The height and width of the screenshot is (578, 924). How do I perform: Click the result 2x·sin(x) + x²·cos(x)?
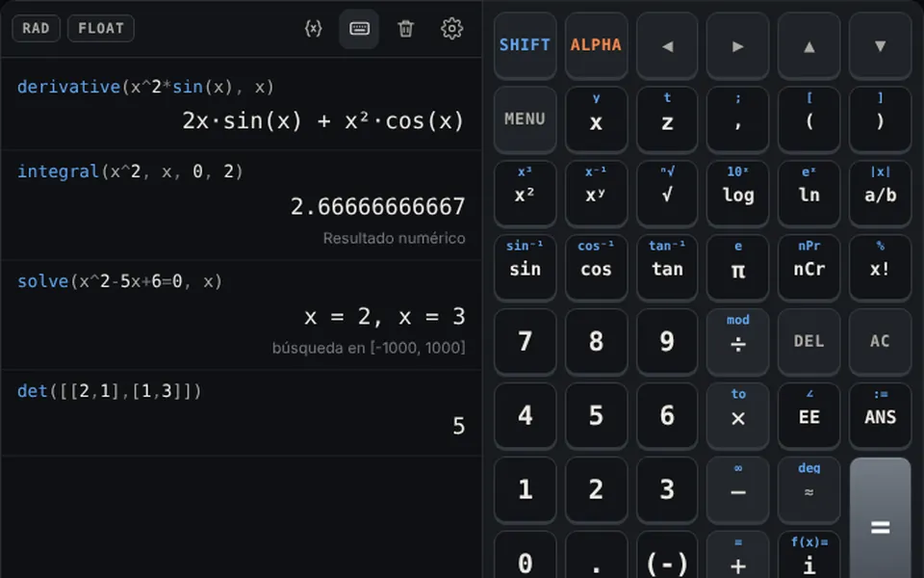pyautogui.click(x=323, y=121)
